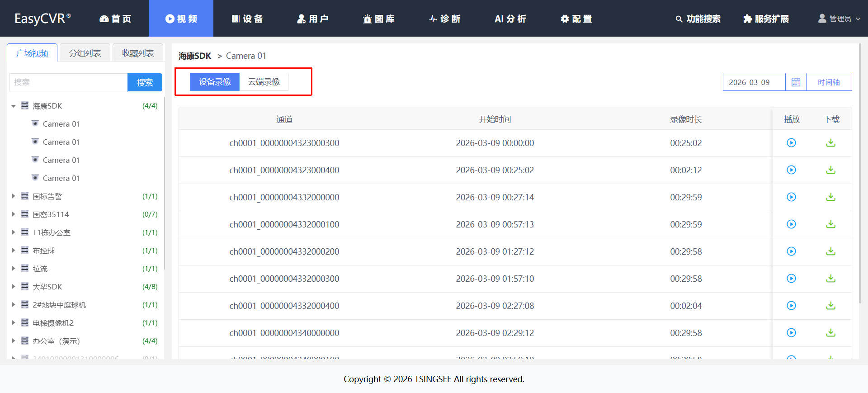868x393 pixels.
Task: Download the 00:25:02 recording
Action: [x=830, y=170]
